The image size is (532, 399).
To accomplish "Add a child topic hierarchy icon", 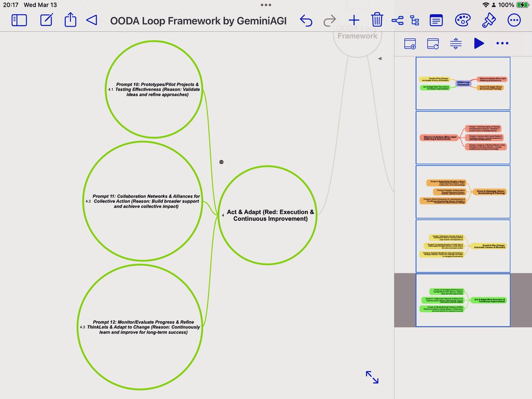I will point(415,20).
